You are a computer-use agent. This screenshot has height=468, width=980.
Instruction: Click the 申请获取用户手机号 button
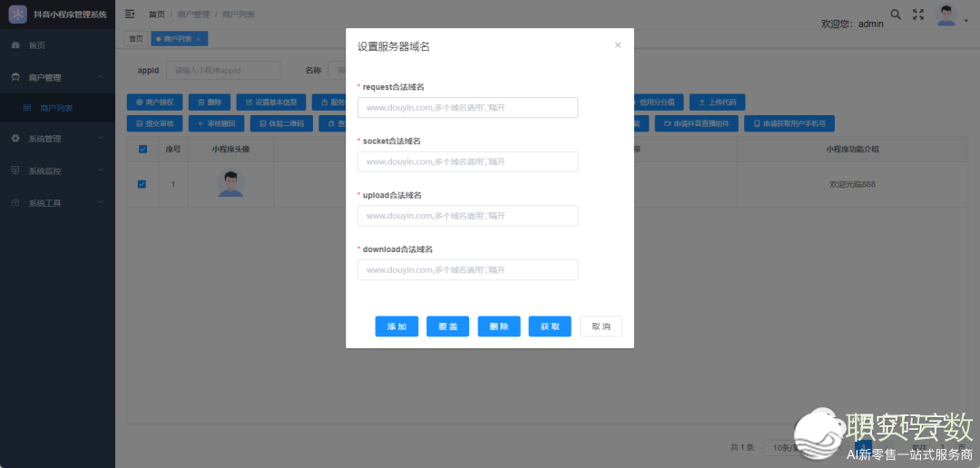[789, 123]
